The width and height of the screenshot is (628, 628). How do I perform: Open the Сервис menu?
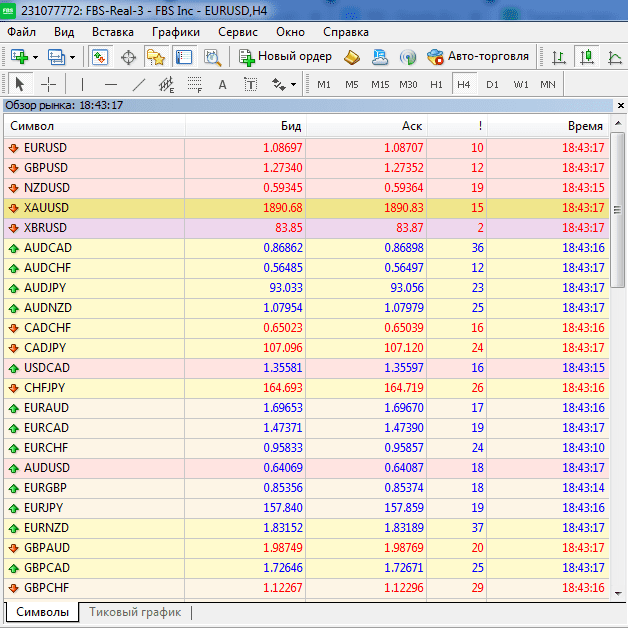238,32
